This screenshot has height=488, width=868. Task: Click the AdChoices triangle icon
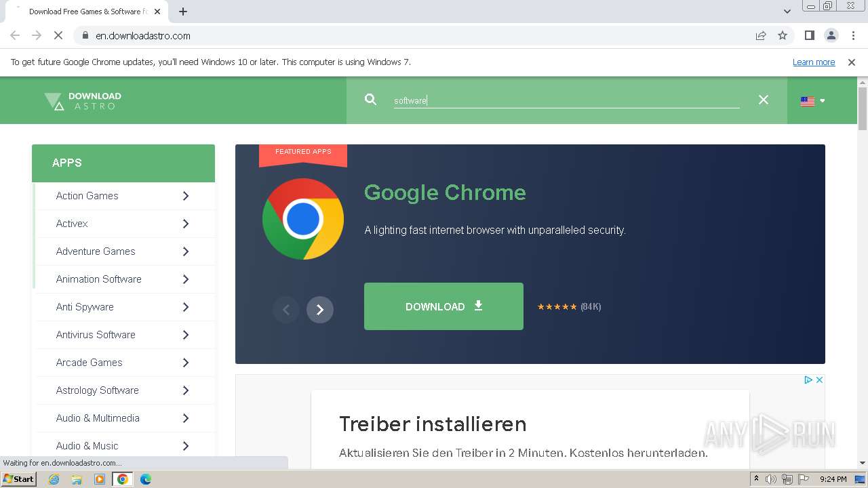pyautogui.click(x=808, y=380)
